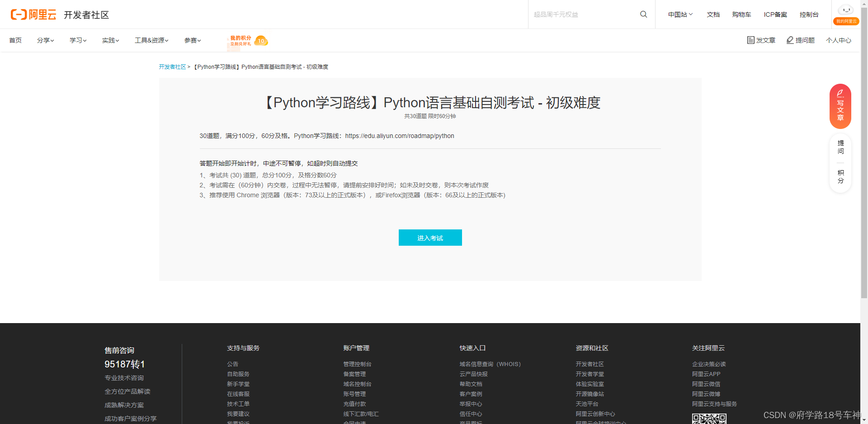Image resolution: width=868 pixels, height=424 pixels.
Task: Click the floating 积分 side button
Action: click(840, 177)
